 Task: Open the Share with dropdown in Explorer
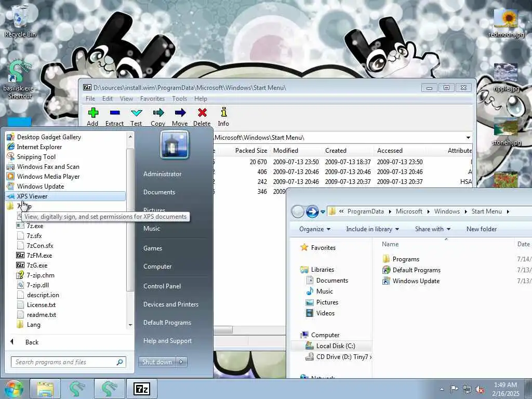tap(433, 229)
